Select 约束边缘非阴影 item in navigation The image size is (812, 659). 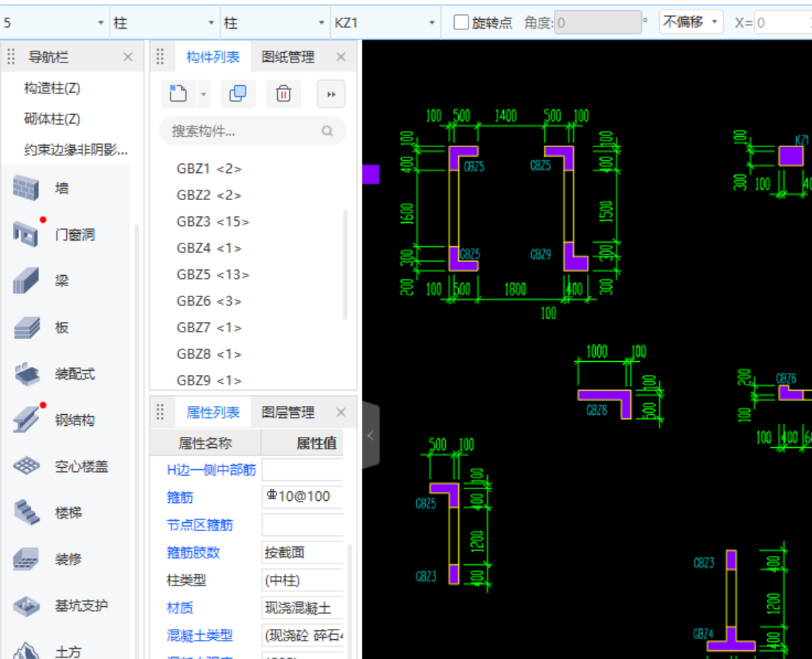click(x=76, y=150)
